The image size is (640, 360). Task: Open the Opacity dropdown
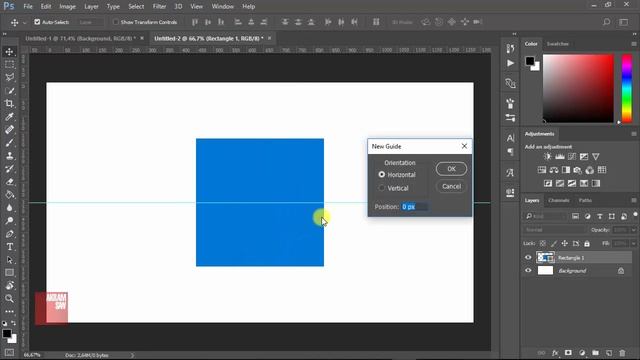pyautogui.click(x=633, y=230)
